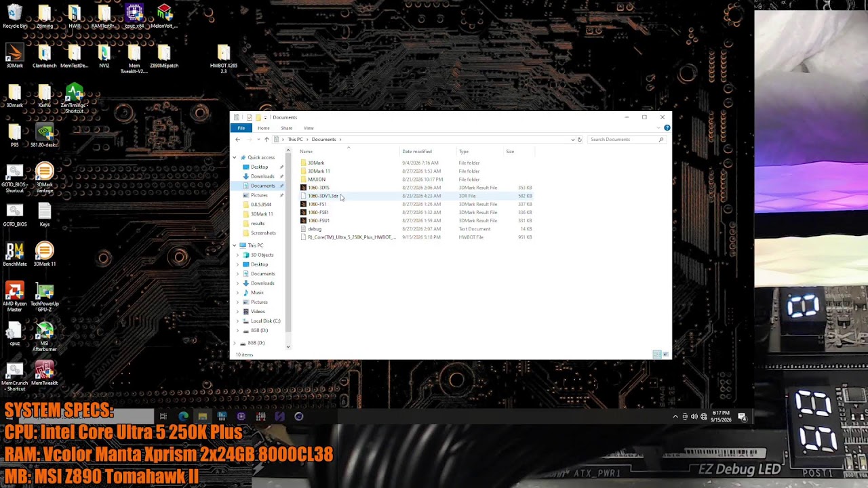The width and height of the screenshot is (868, 488).
Task: Open recent locations dropdown arrow
Action: point(258,140)
